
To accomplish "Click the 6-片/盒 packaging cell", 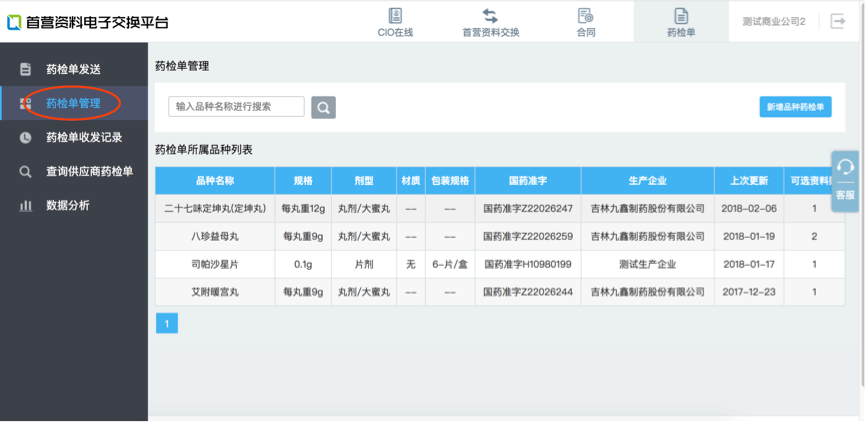I will (450, 265).
